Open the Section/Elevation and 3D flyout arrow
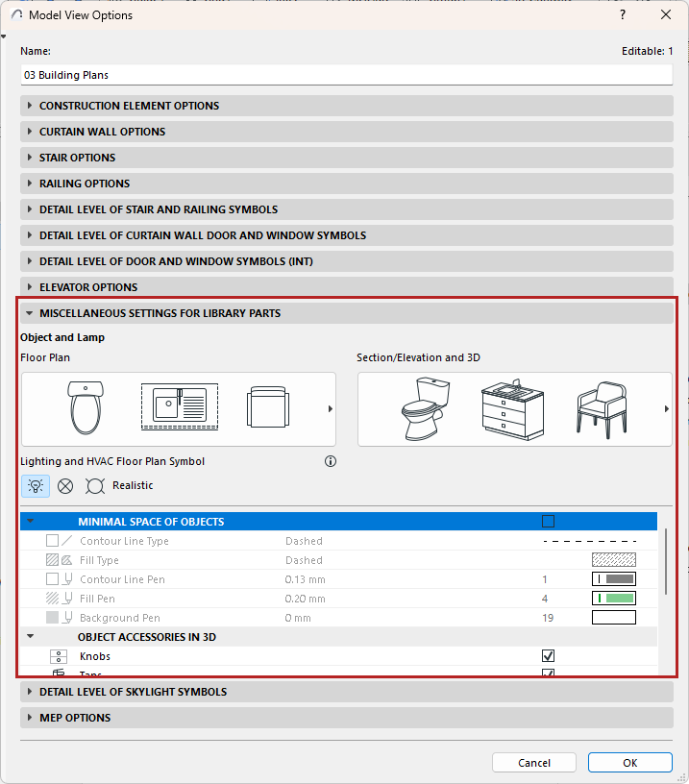The width and height of the screenshot is (689, 784). coord(667,409)
